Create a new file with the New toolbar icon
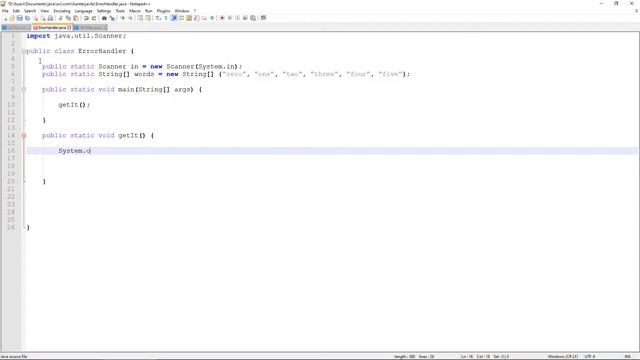This screenshot has width=640, height=360. 5,18
